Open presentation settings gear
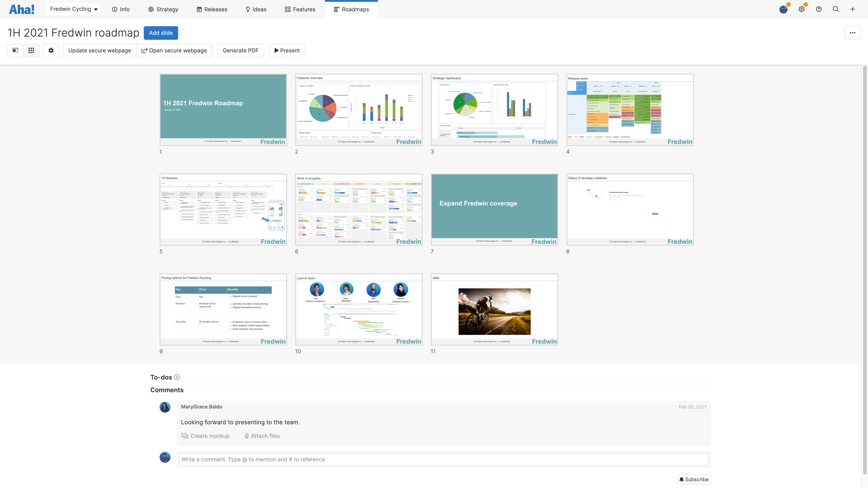The height and width of the screenshot is (488, 868). click(x=51, y=51)
